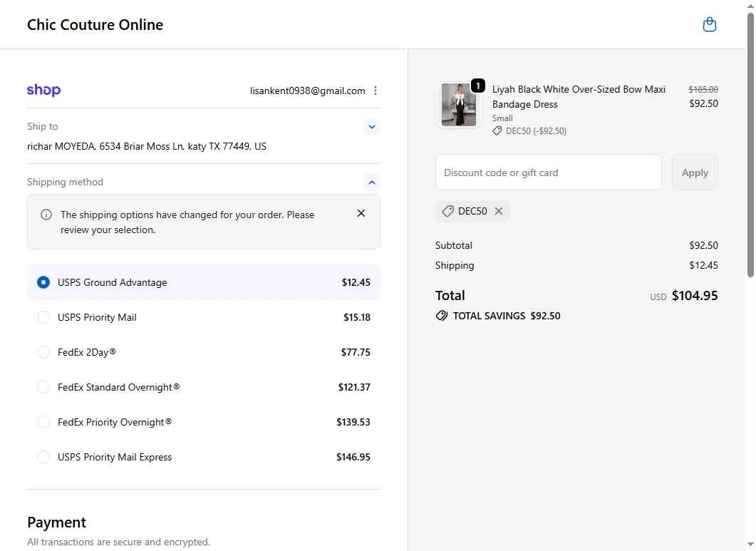Remove the DEC50 discount code

[499, 211]
